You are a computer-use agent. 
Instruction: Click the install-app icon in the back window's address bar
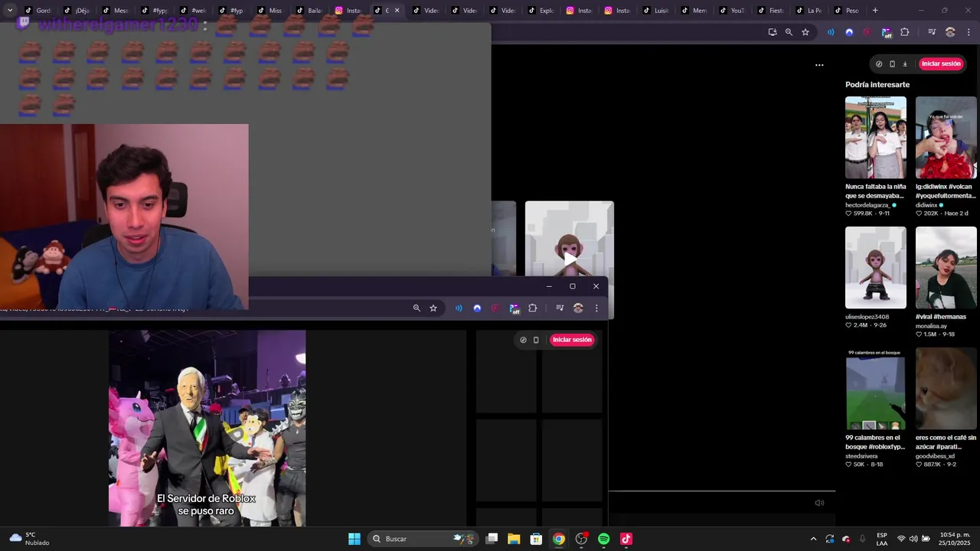(773, 32)
